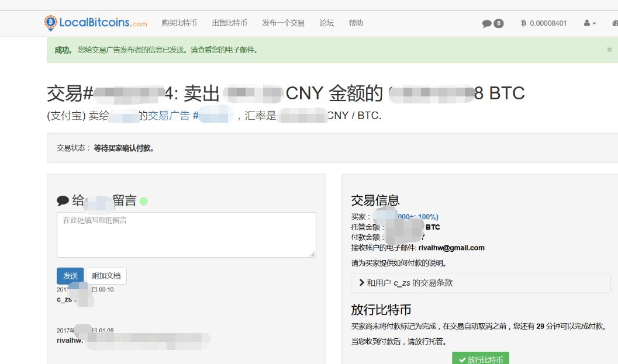
Task: Dismiss the green success alert with ×
Action: click(x=609, y=50)
